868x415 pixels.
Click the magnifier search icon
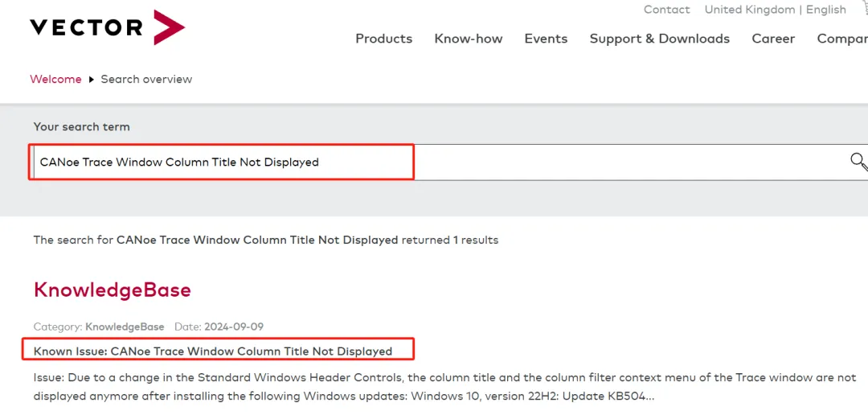[858, 162]
